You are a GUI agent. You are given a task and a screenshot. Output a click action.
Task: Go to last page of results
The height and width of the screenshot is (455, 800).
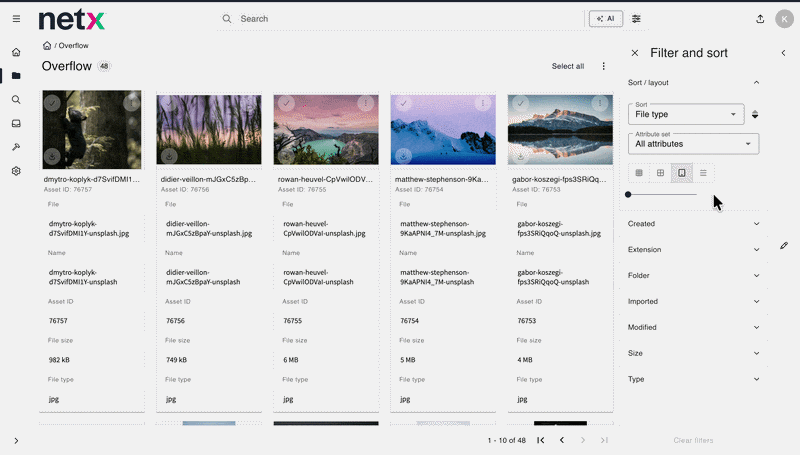tap(604, 440)
